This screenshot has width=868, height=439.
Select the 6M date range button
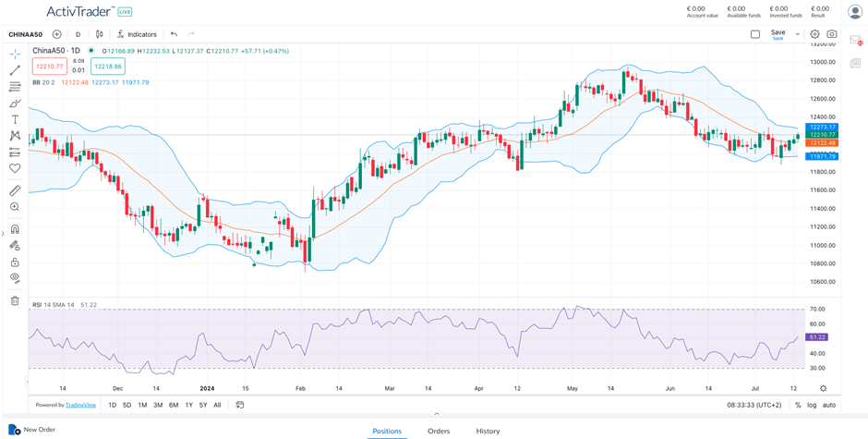point(174,405)
